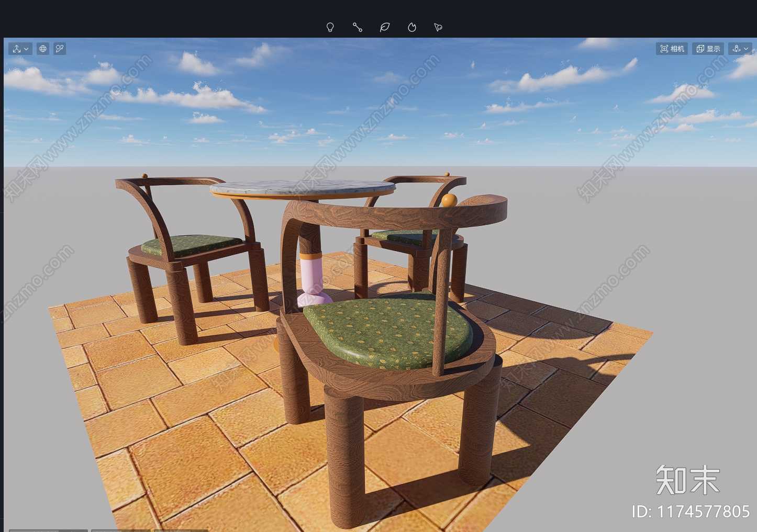Click the 显示 display button
Image resolution: width=757 pixels, height=532 pixels.
coord(708,49)
